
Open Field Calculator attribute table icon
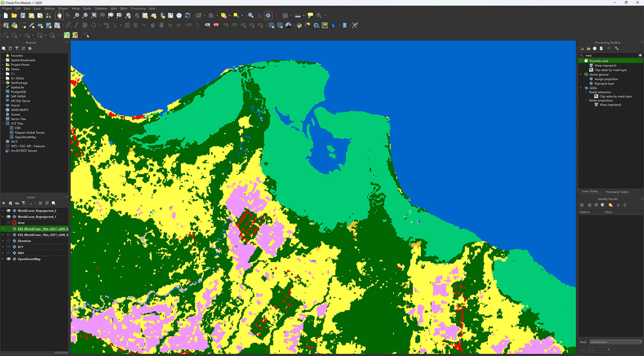pyautogui.click(x=285, y=15)
